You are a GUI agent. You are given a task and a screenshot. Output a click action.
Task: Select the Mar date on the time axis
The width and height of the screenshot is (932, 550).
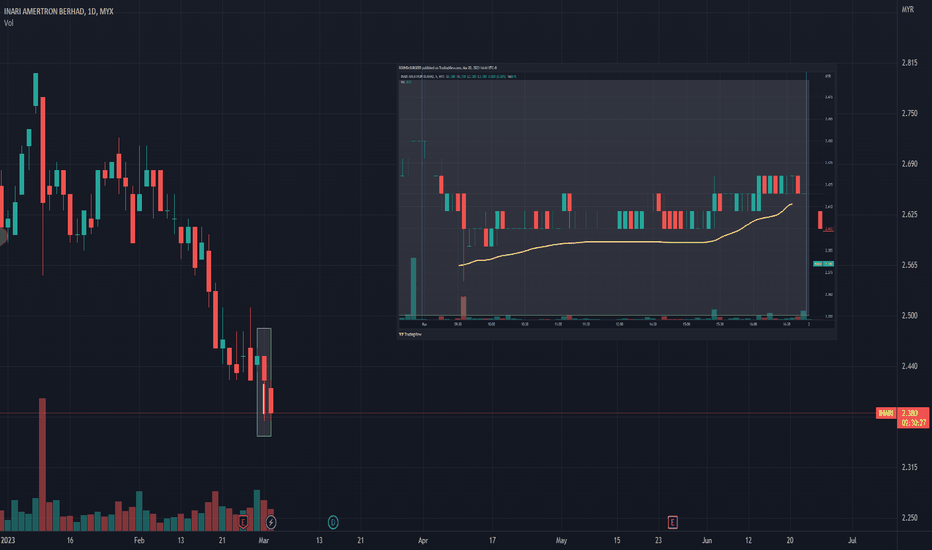pos(264,540)
